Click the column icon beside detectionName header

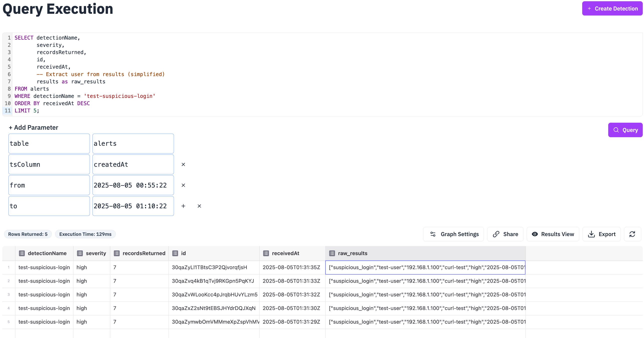click(22, 253)
